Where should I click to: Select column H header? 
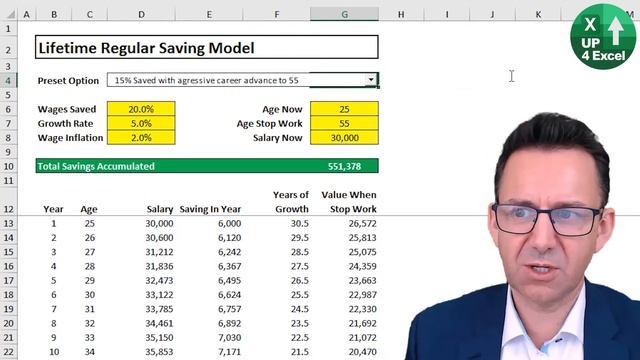[401, 15]
